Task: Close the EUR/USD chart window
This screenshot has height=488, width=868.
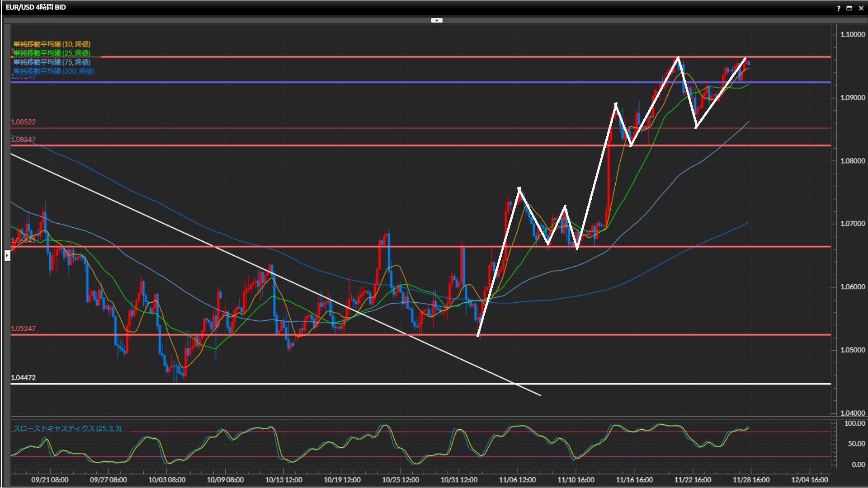Action: [x=861, y=8]
